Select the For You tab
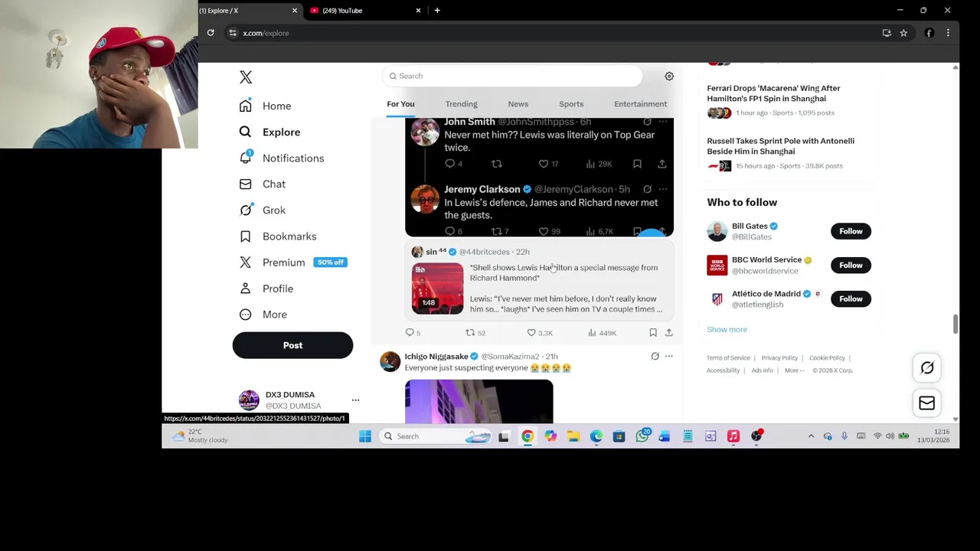The image size is (980, 551). (x=400, y=104)
